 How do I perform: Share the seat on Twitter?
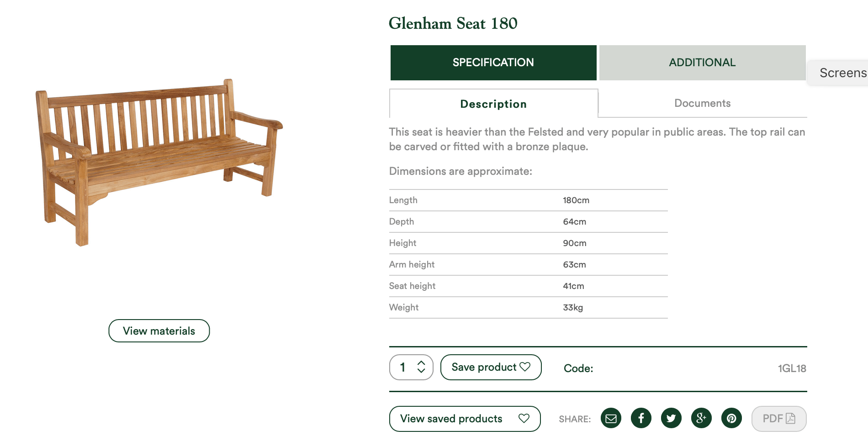pyautogui.click(x=671, y=418)
